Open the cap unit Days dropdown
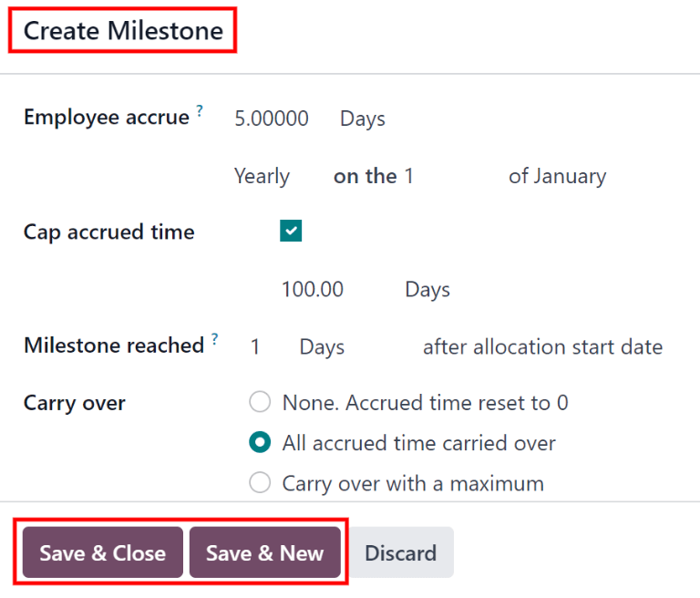Screen dimensions: 700x598 coord(427,290)
